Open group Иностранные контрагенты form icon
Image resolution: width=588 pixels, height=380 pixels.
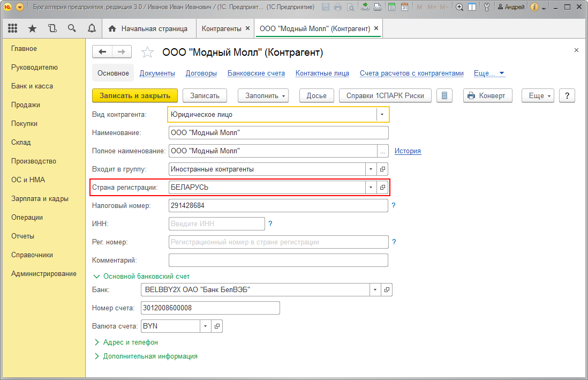[x=382, y=169]
